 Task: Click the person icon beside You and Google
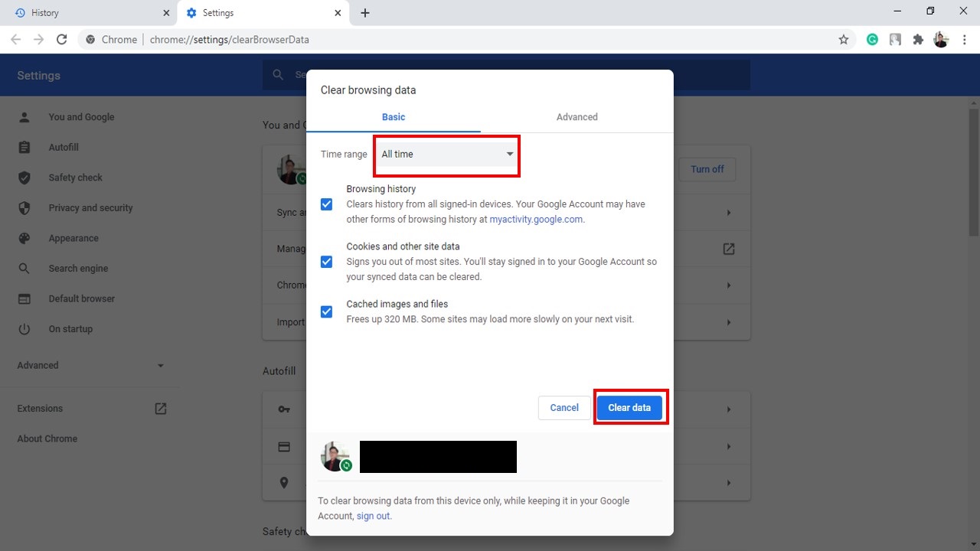[x=24, y=117]
